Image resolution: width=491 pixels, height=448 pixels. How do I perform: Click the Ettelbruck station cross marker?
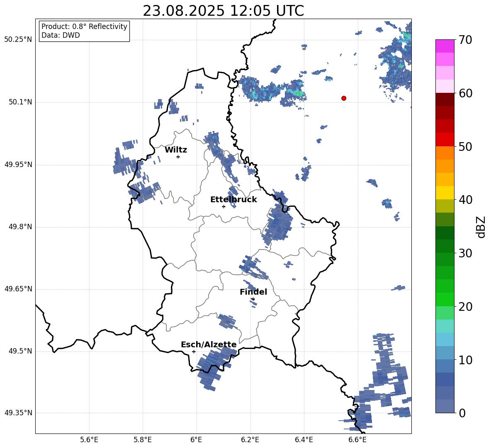[x=224, y=206]
